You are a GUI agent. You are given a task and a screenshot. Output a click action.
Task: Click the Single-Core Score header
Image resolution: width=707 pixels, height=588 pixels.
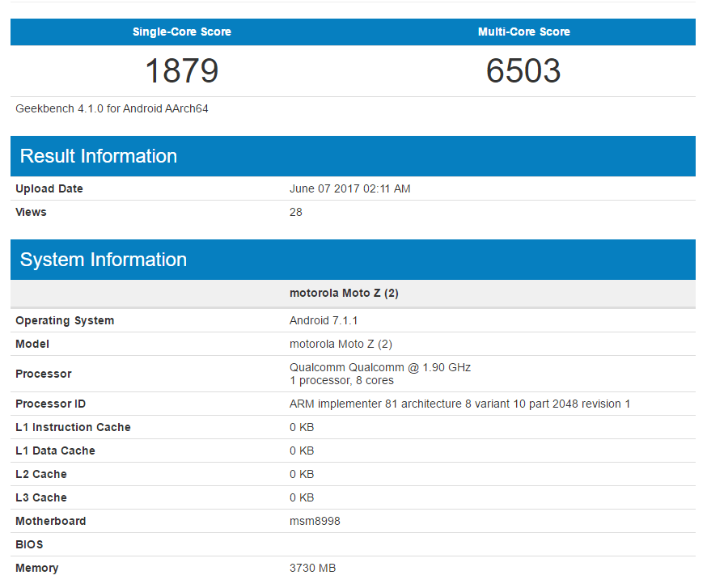click(x=181, y=32)
